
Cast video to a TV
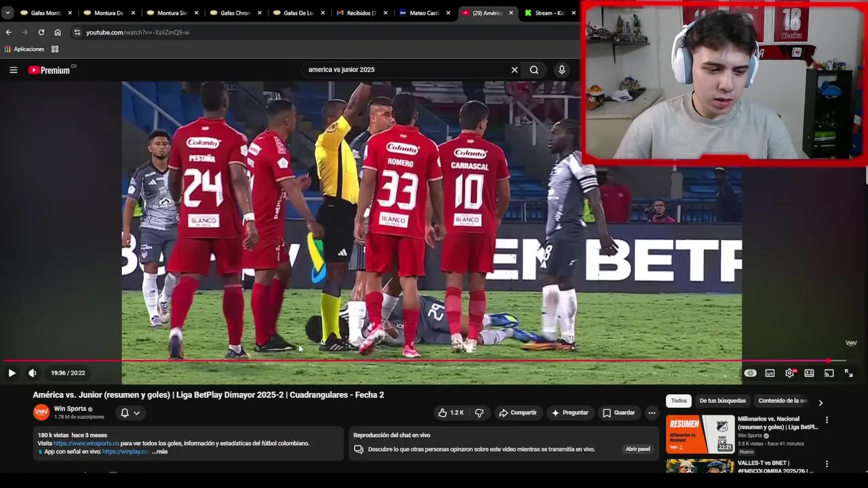(x=829, y=373)
